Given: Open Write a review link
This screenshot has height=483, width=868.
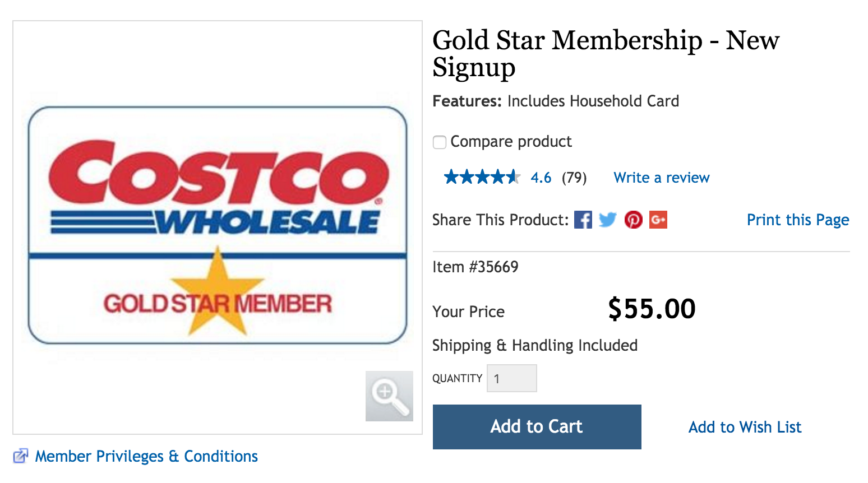Looking at the screenshot, I should [x=662, y=178].
